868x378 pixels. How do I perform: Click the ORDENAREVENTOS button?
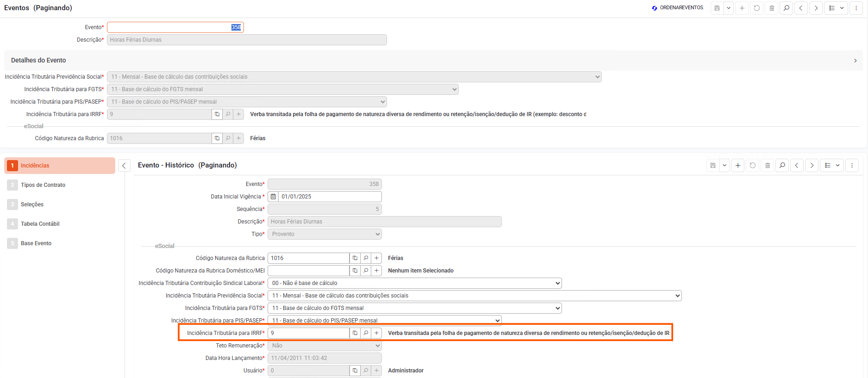[x=677, y=8]
